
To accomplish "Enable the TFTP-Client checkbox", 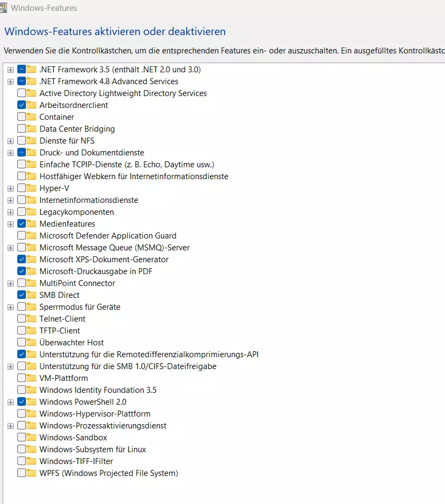I will [22, 331].
